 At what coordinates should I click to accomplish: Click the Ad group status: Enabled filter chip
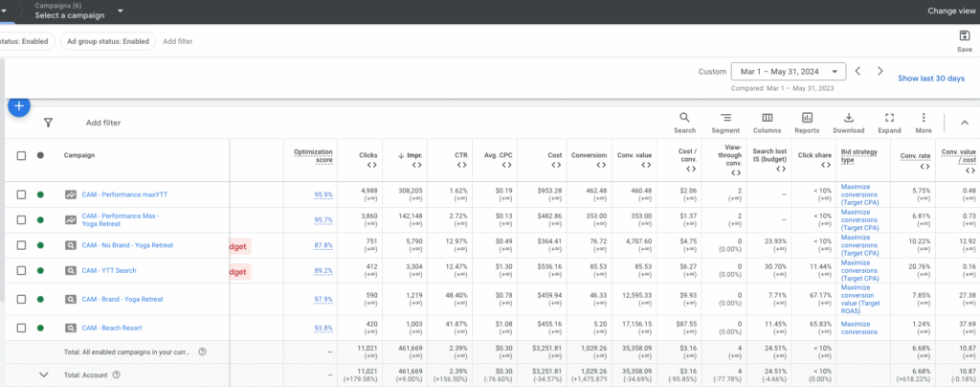(x=108, y=41)
